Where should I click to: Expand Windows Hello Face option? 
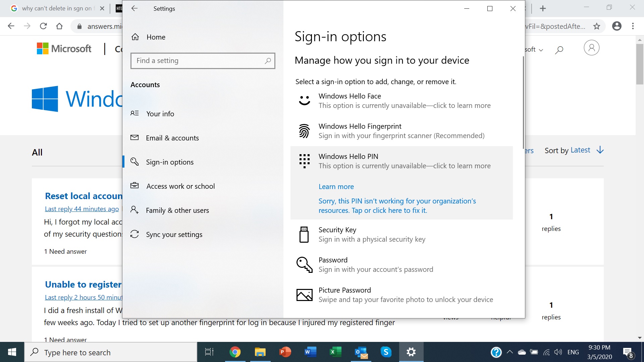[401, 101]
